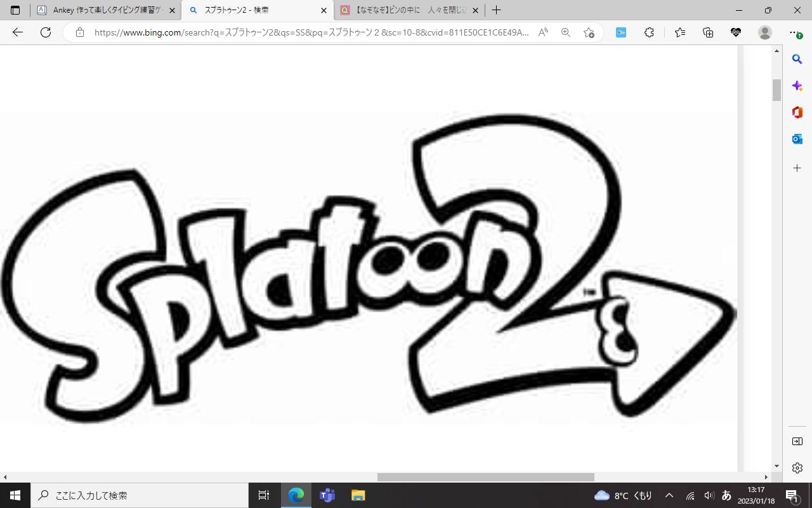This screenshot has height=508, width=812.
Task: Click the zoom magnifier icon in address bar
Action: click(566, 32)
